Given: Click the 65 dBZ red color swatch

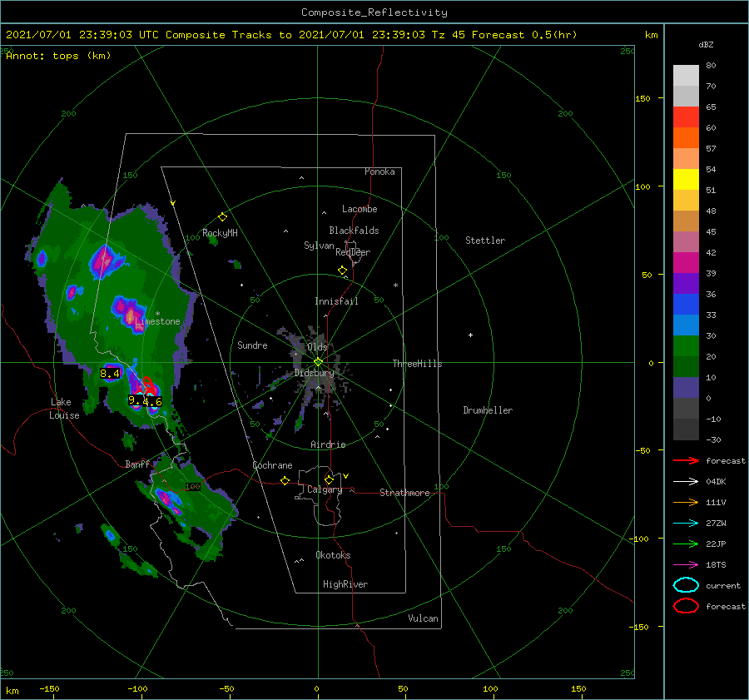Looking at the screenshot, I should point(686,117).
